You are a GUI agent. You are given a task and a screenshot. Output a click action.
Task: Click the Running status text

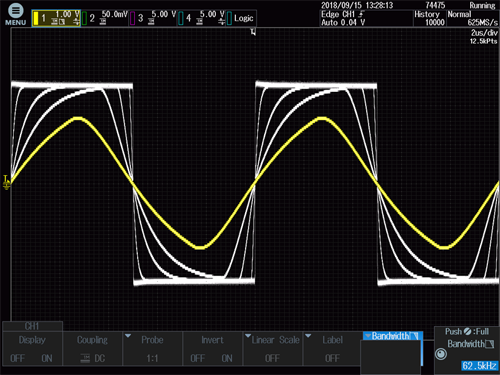pos(482,5)
